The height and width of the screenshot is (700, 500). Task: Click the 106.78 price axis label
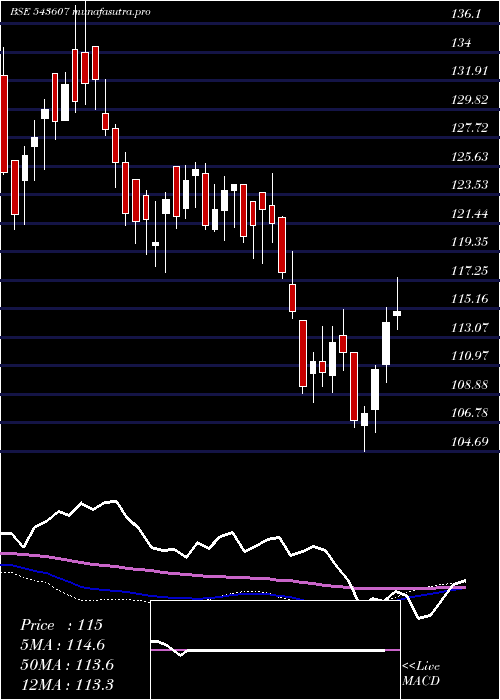pyautogui.click(x=470, y=413)
